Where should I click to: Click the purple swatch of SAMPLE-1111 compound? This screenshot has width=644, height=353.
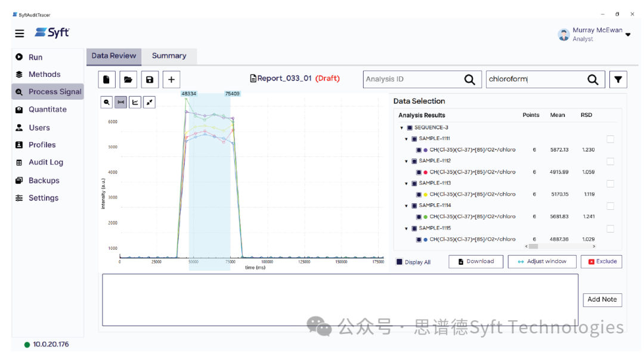(x=426, y=150)
